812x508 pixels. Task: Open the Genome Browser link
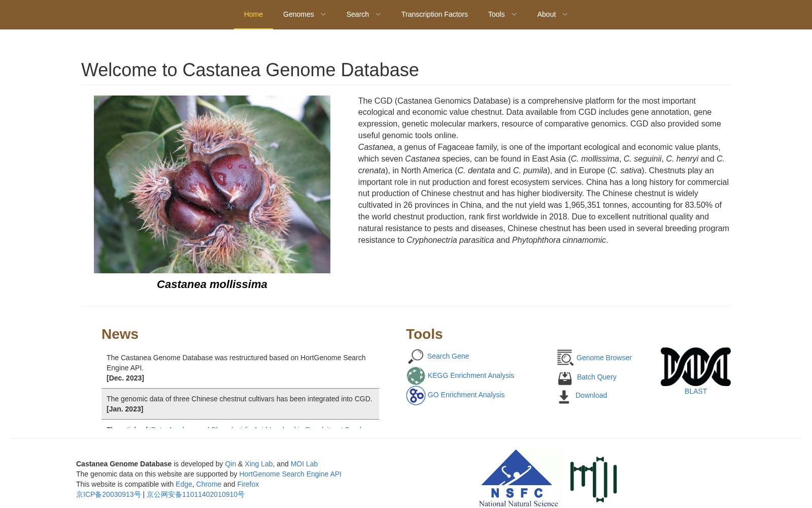pyautogui.click(x=604, y=358)
